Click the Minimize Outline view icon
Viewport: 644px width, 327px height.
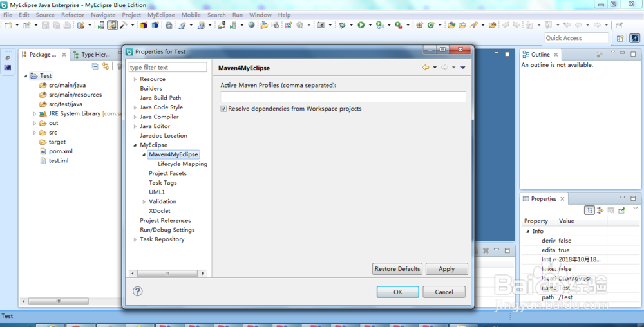[x=622, y=53]
